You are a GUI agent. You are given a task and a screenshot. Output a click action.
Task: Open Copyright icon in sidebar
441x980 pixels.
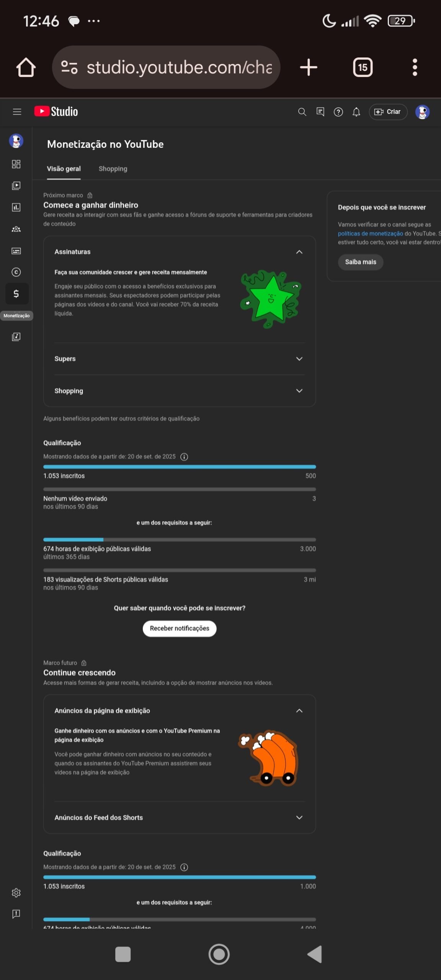pyautogui.click(x=16, y=272)
